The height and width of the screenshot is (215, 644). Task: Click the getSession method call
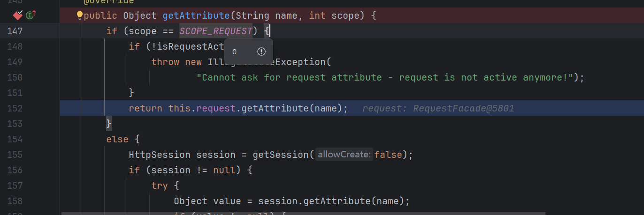click(280, 155)
